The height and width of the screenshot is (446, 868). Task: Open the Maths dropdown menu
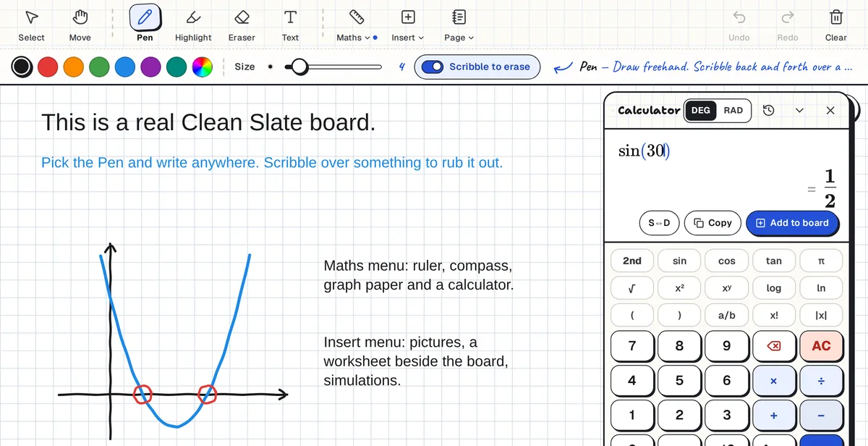pyautogui.click(x=356, y=25)
